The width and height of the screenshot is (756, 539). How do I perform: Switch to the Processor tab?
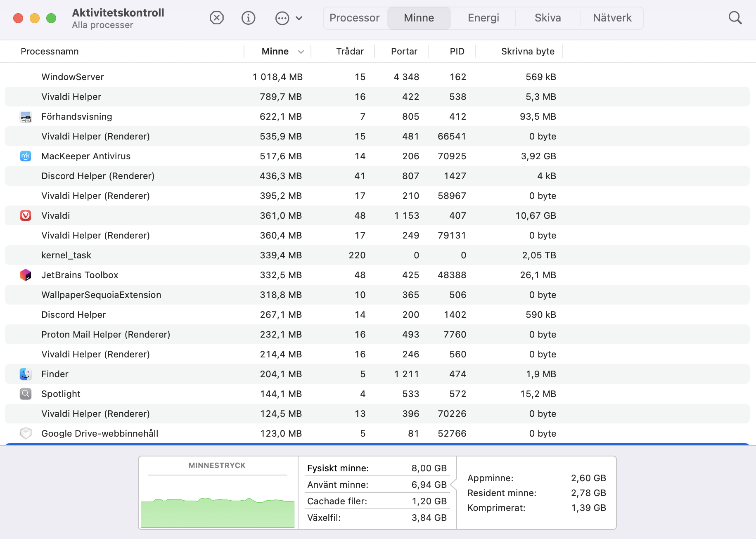(x=355, y=18)
